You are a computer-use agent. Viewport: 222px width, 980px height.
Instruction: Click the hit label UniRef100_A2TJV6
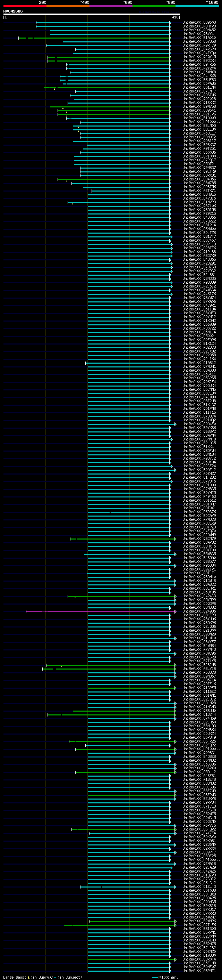199,114
